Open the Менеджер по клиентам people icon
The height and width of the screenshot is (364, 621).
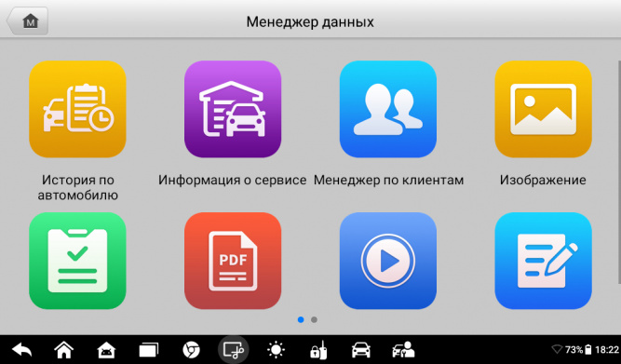tap(388, 109)
